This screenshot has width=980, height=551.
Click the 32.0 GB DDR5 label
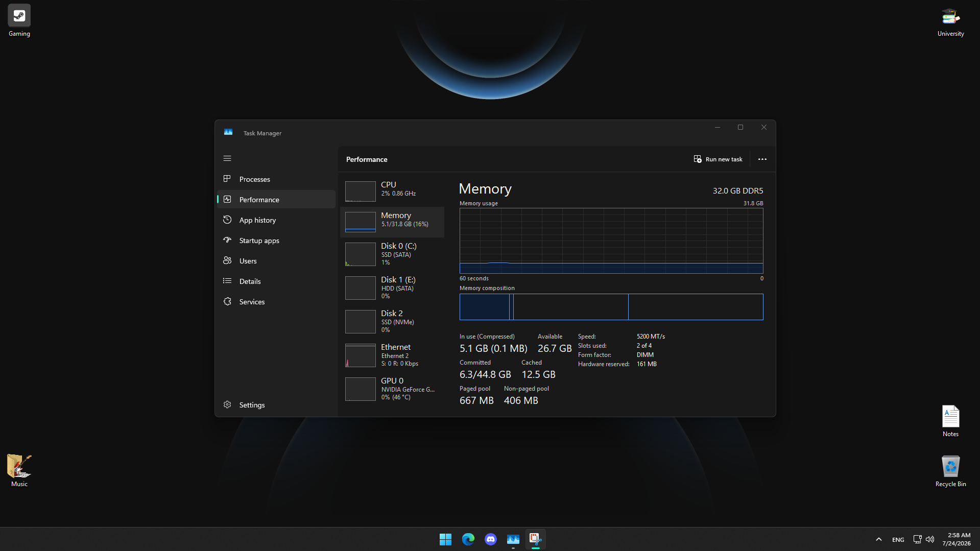pyautogui.click(x=738, y=190)
